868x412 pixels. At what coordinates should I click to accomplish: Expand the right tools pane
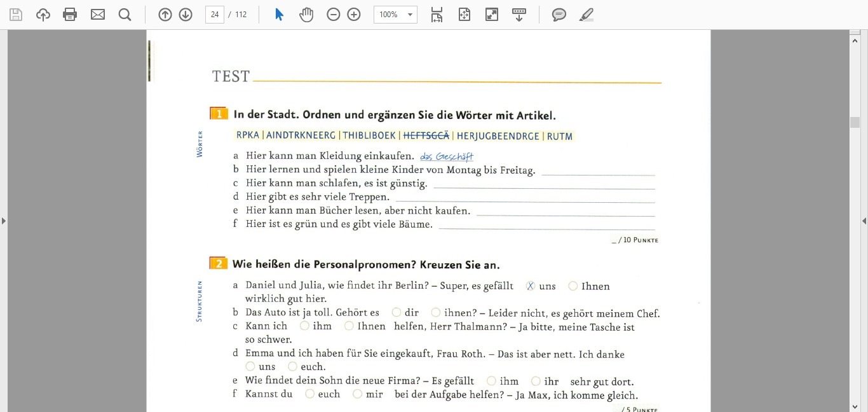pos(864,221)
